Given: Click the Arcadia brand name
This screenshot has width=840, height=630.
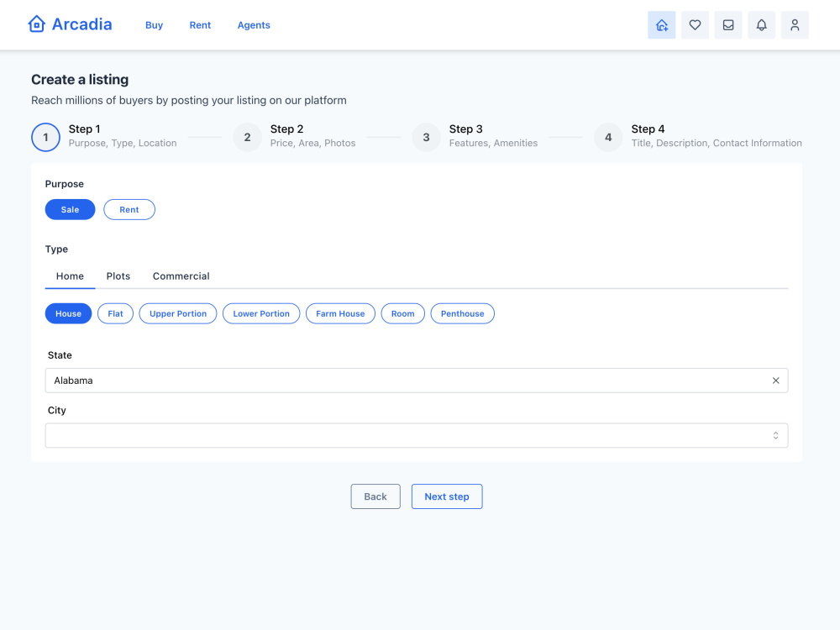Looking at the screenshot, I should point(82,24).
